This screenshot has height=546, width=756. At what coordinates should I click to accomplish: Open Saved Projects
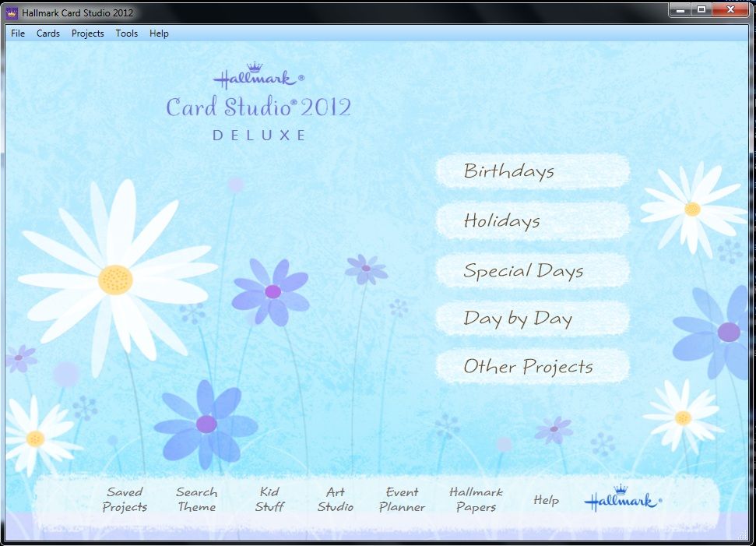pos(125,500)
